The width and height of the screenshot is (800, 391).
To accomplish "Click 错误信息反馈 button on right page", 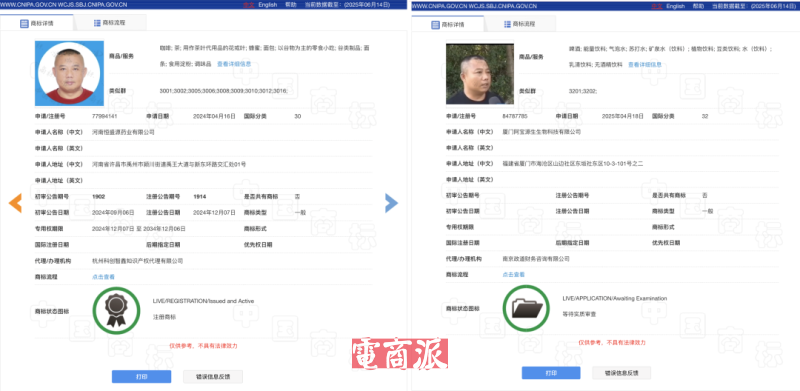I will point(622,373).
